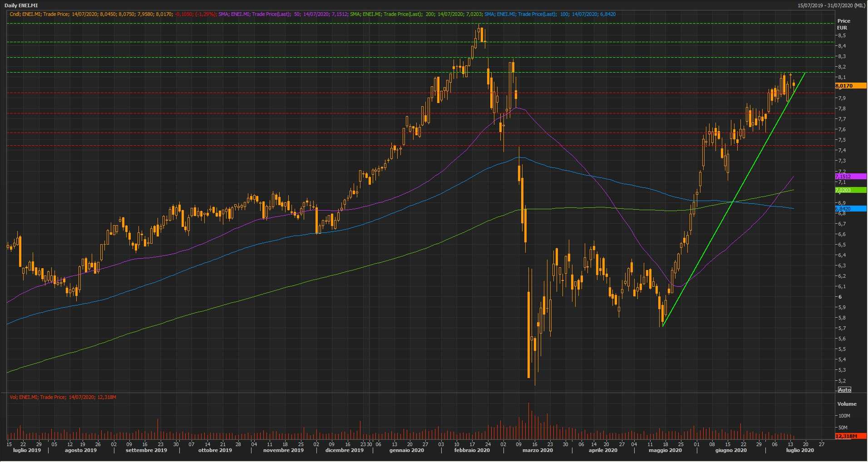Click luglio 2020 on the time axis
The width and height of the screenshot is (868, 462).
point(800,451)
